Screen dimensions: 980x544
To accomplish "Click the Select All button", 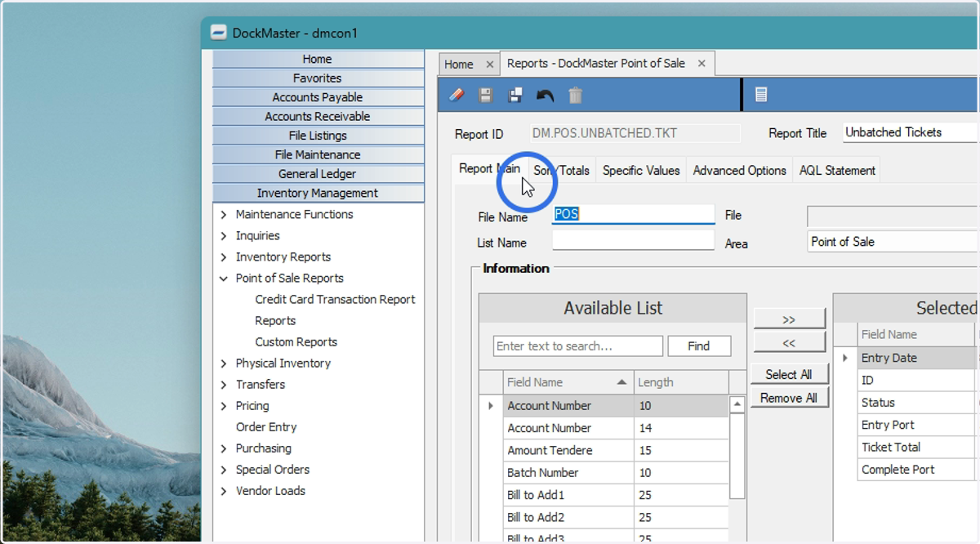I will tap(789, 375).
